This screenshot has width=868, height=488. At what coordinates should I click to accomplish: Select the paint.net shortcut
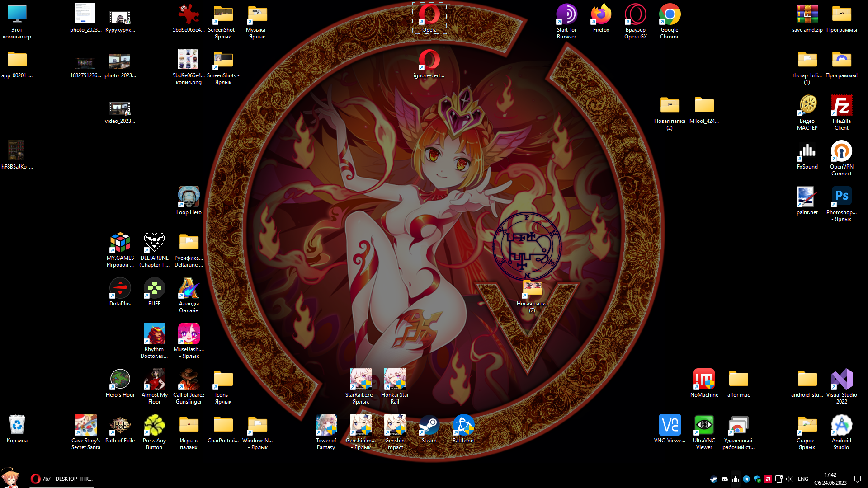(807, 201)
